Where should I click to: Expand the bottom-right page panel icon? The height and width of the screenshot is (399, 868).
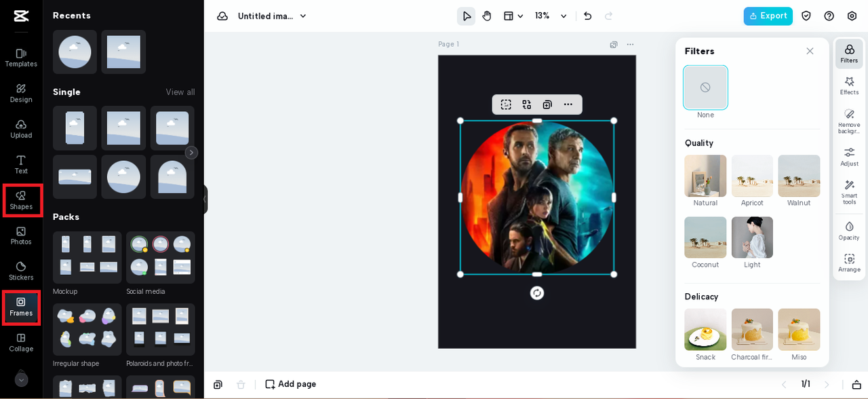[x=856, y=385]
